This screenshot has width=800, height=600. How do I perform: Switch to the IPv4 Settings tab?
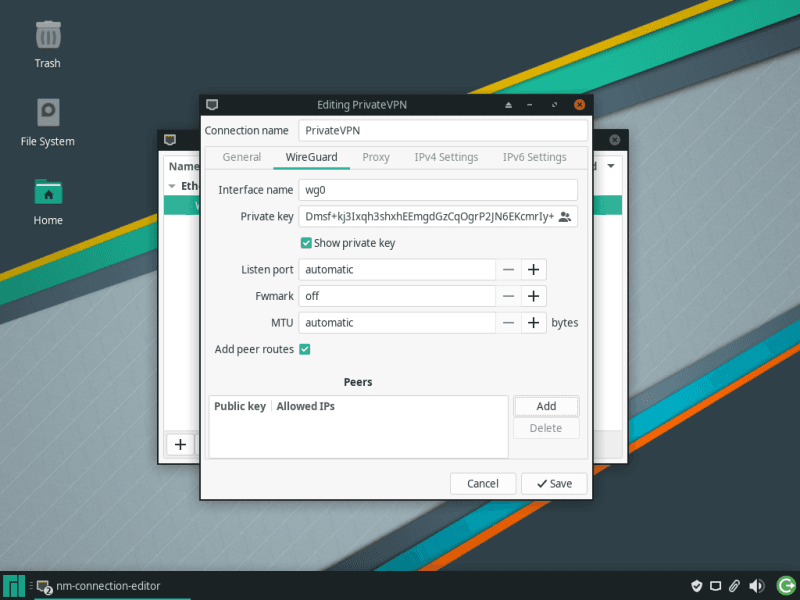tap(446, 157)
